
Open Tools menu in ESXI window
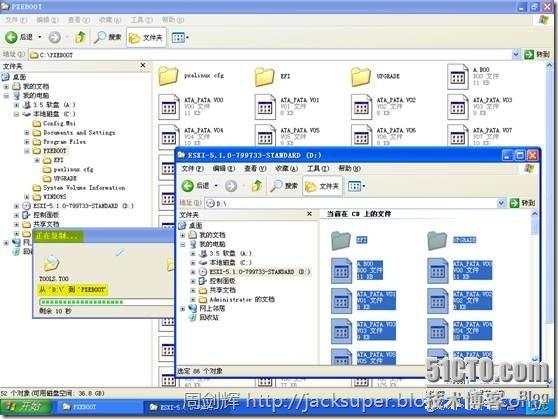[x=318, y=168]
